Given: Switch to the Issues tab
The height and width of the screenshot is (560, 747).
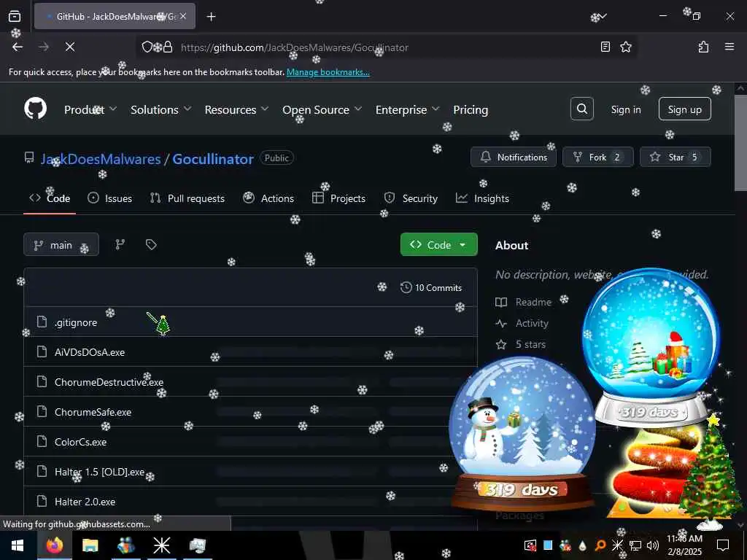Looking at the screenshot, I should pos(110,198).
